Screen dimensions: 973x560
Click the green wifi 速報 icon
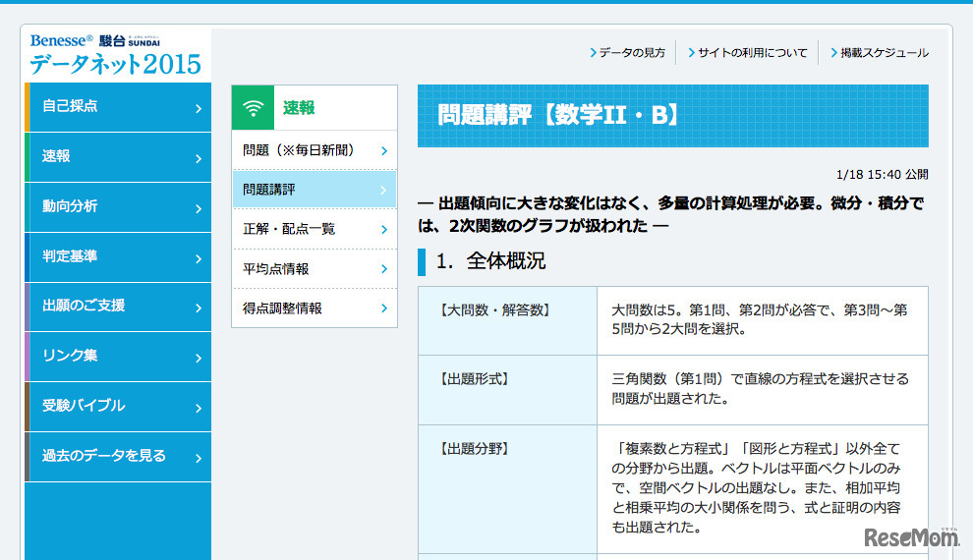pos(253,108)
